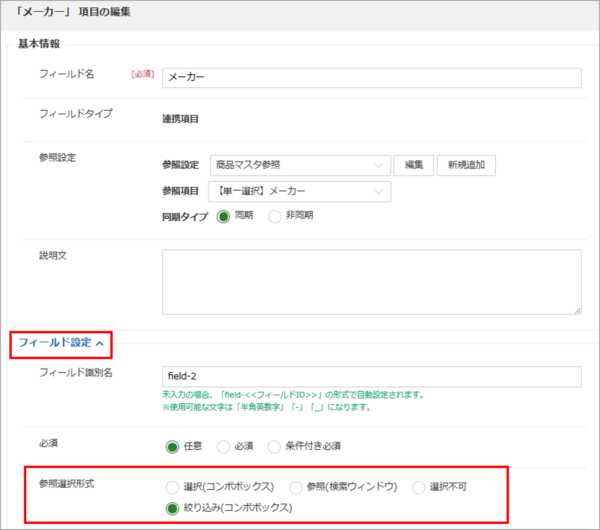
Task: Select the 必須 radio button
Action: click(226, 446)
